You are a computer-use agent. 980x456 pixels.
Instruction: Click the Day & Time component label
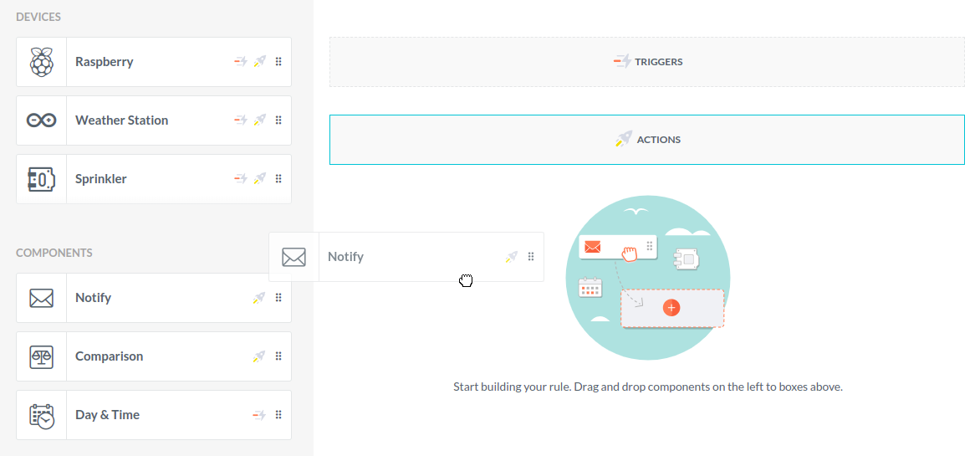point(107,415)
